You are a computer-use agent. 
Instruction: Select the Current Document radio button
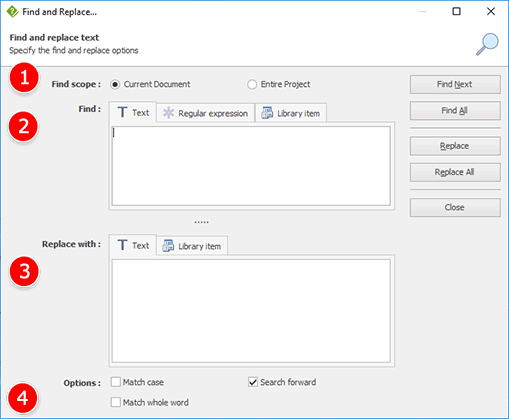pos(115,84)
